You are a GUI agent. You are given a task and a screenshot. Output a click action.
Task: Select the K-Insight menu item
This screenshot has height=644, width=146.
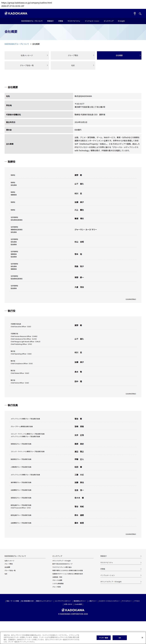[121, 21]
